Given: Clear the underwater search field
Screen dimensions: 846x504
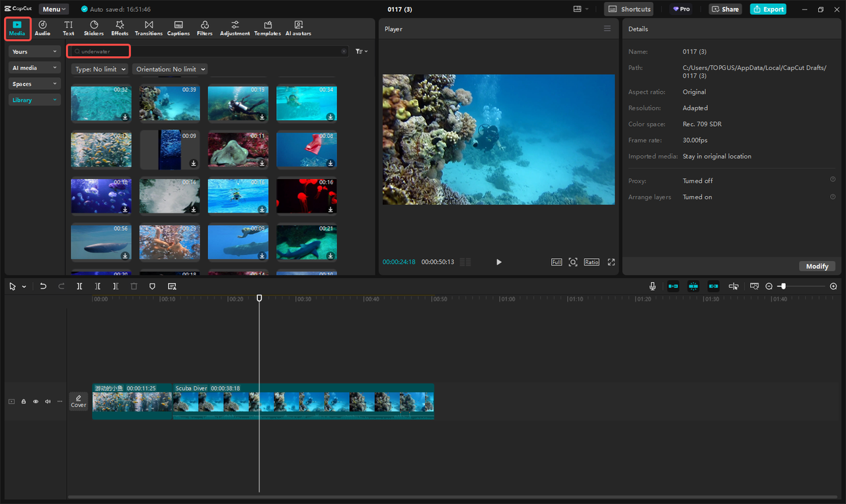Looking at the screenshot, I should coord(343,51).
